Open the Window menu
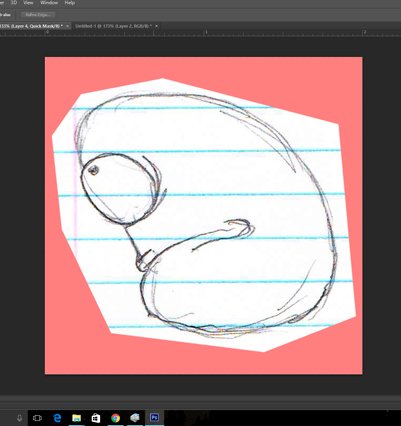The height and width of the screenshot is (426, 401). coord(49,2)
